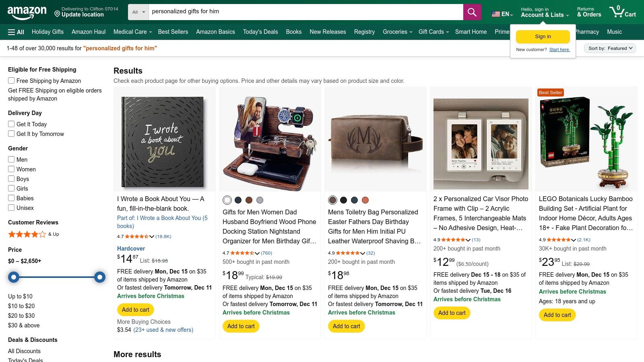The width and height of the screenshot is (644, 362).
Task: Open rating dropdown arrow for Docking Station
Action: 257,253
